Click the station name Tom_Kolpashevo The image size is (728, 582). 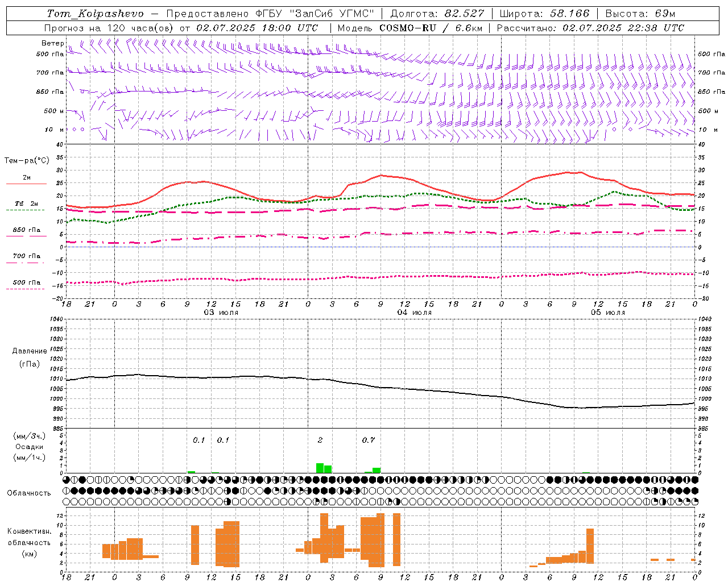coord(95,14)
